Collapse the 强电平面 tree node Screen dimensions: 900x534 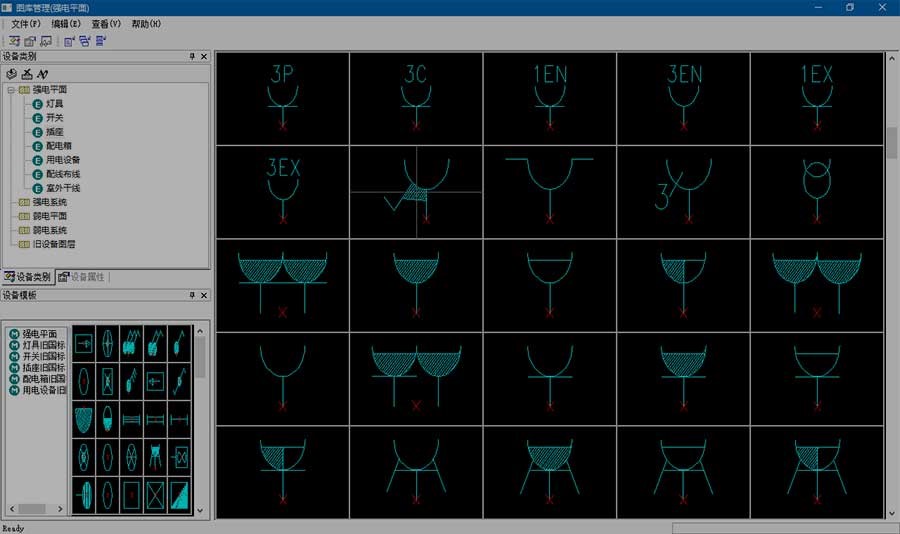(x=11, y=90)
